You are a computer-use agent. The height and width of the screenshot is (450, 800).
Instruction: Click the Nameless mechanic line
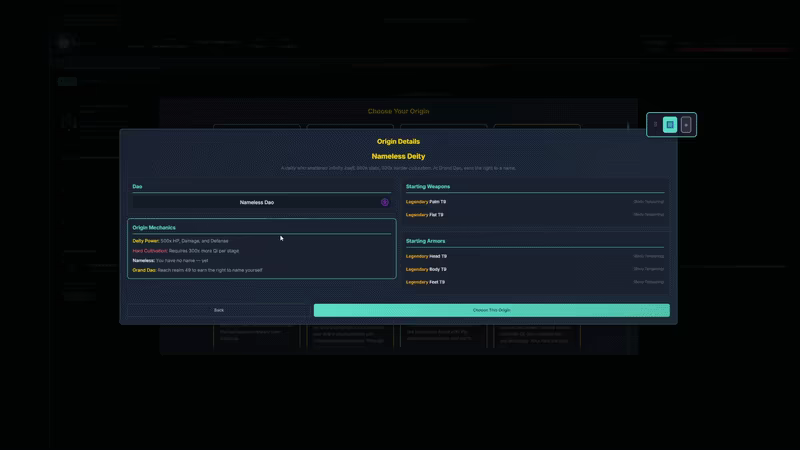pos(170,261)
